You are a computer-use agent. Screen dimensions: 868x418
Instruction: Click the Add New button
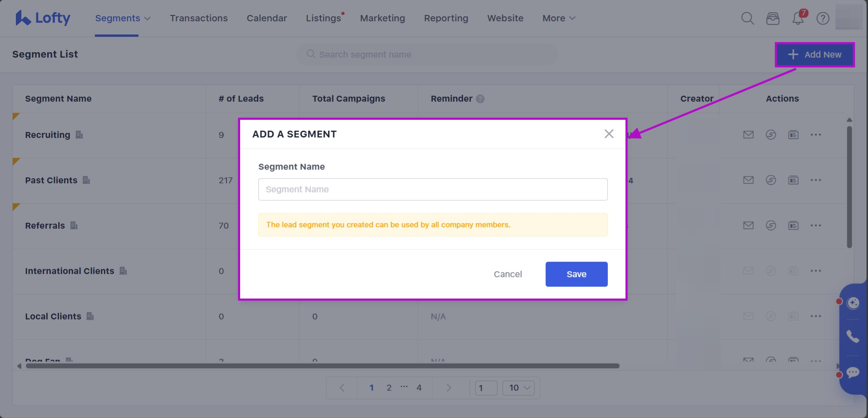click(814, 54)
